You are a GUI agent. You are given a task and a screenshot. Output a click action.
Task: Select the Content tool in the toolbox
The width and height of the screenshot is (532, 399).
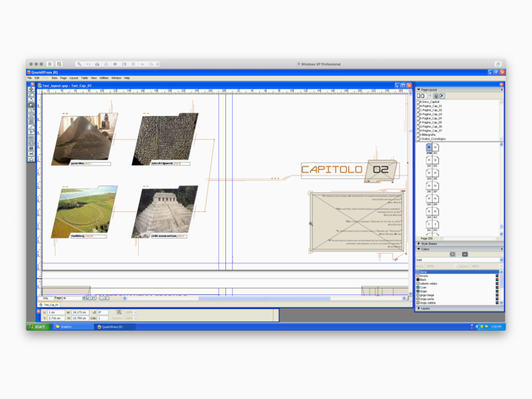pos(31,95)
